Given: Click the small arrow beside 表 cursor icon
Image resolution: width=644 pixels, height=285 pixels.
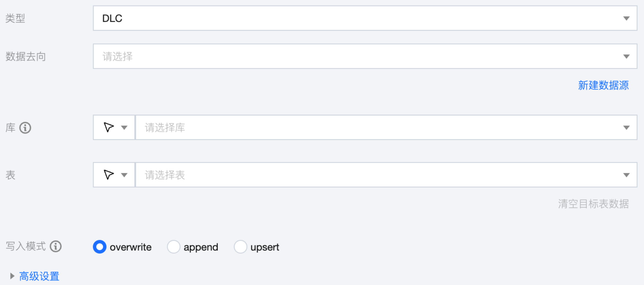Looking at the screenshot, I should coord(124,175).
